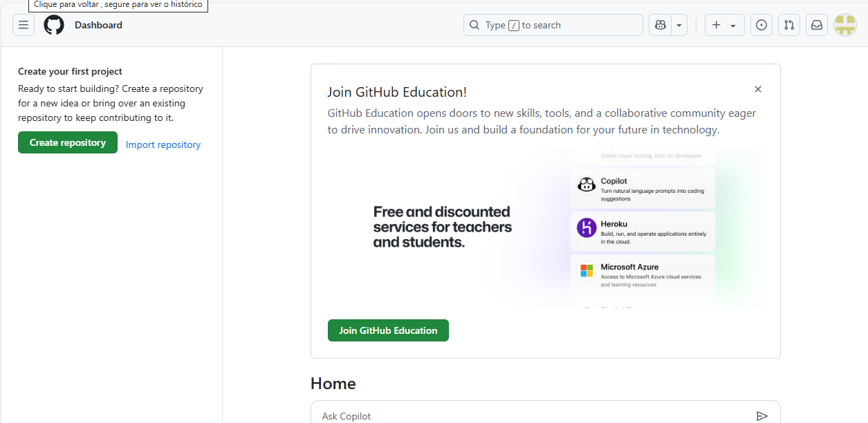Click the Dashboard header label
868x423 pixels.
click(98, 25)
